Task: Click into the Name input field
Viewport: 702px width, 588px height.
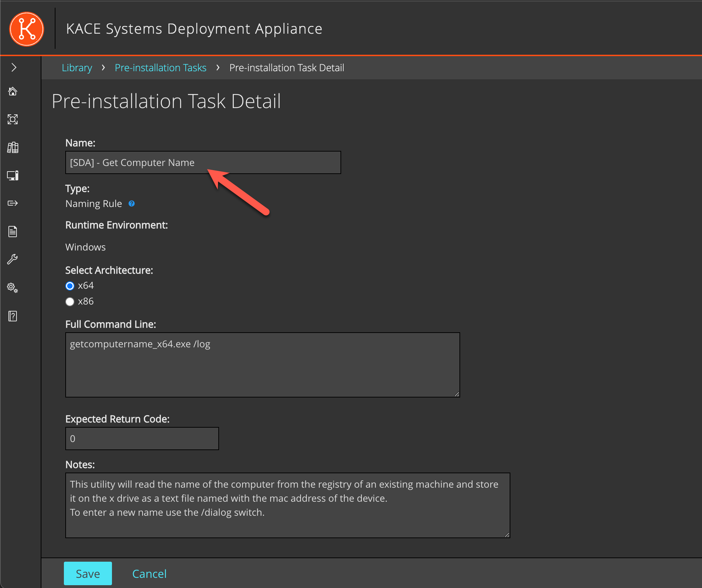Action: pyautogui.click(x=203, y=162)
